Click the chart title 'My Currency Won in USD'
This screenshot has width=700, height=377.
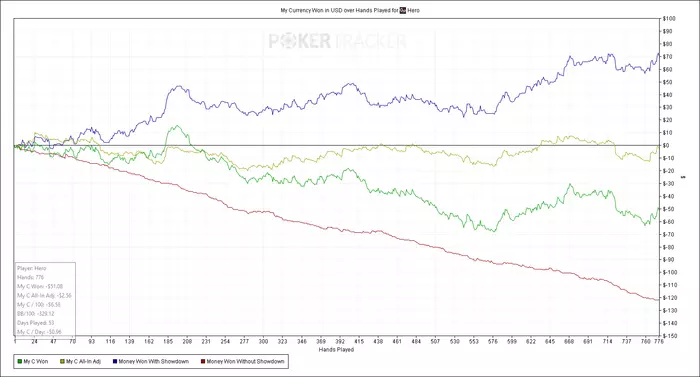click(x=311, y=10)
